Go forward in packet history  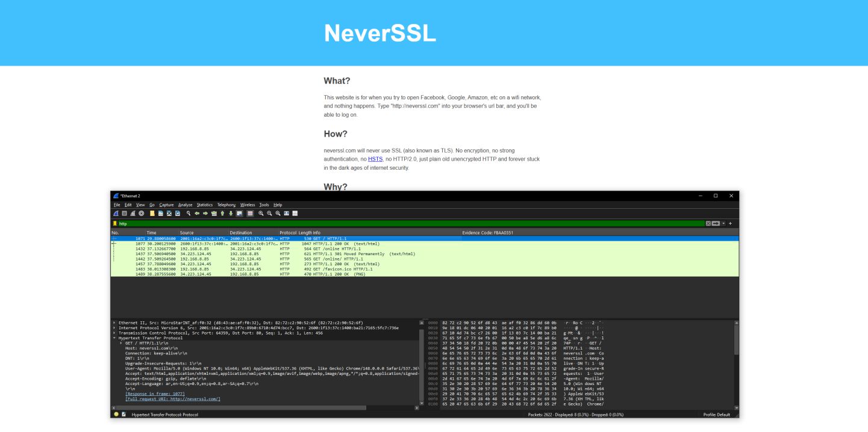coord(205,214)
